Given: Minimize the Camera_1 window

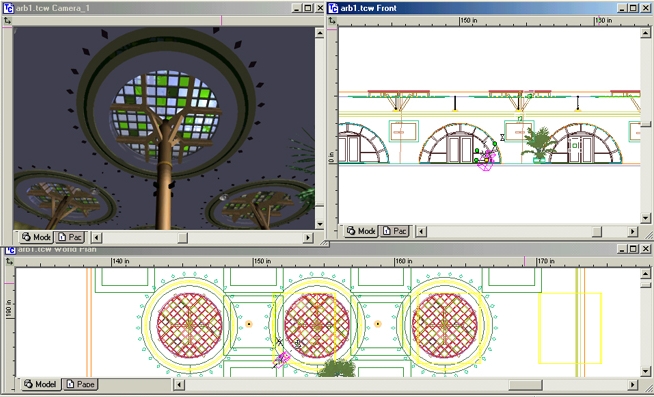Looking at the screenshot, I should pyautogui.click(x=296, y=8).
